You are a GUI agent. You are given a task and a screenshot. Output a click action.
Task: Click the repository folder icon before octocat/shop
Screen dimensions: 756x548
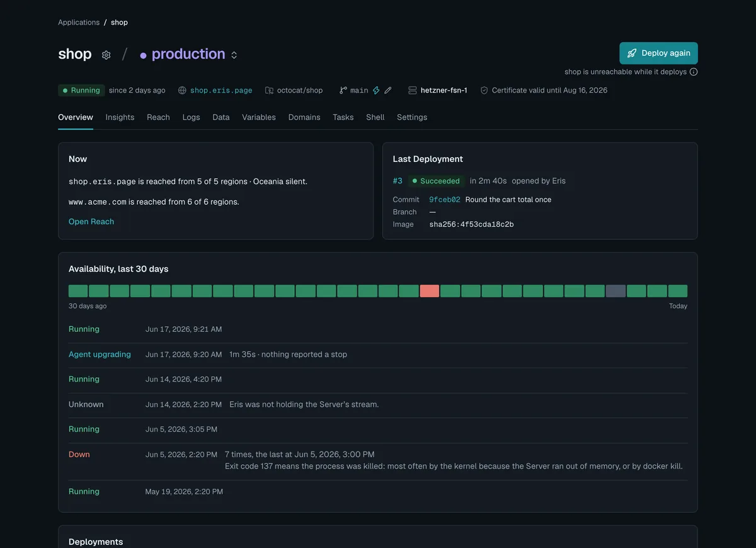[x=269, y=91]
